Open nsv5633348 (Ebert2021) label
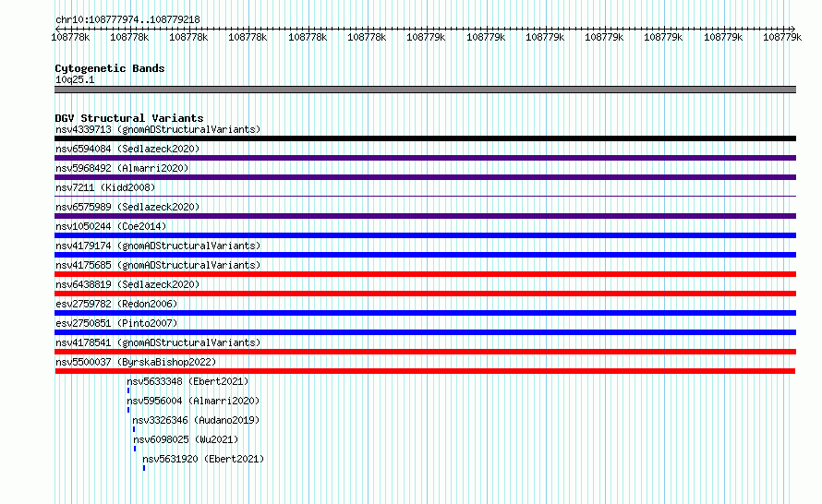 (187, 381)
